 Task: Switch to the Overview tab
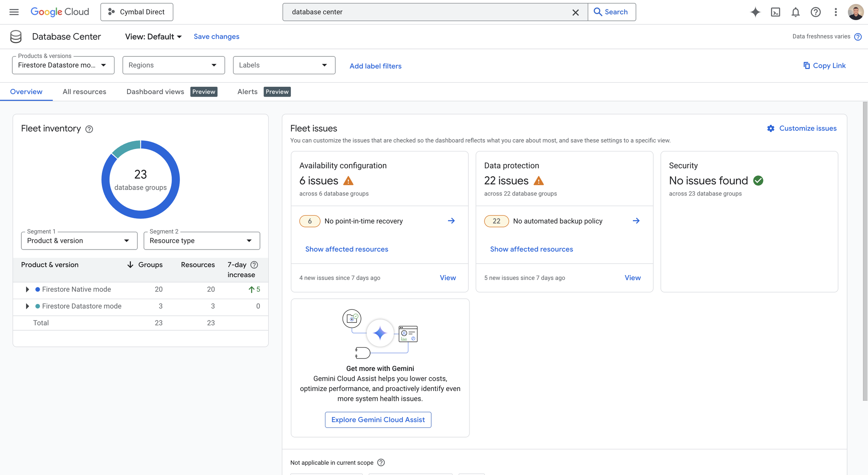[26, 92]
